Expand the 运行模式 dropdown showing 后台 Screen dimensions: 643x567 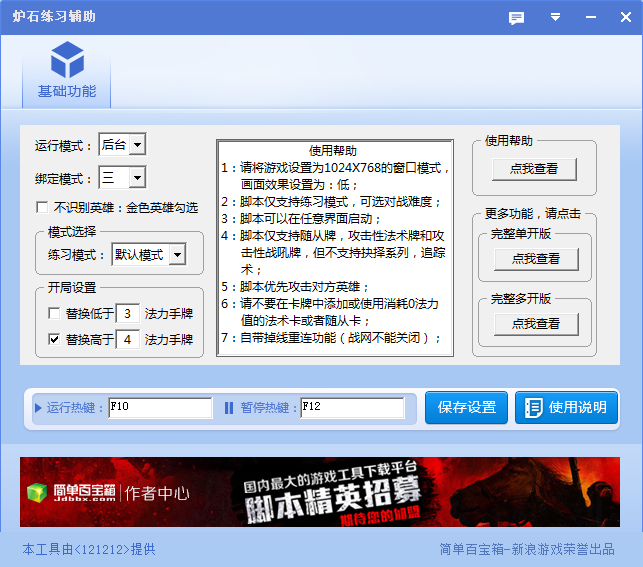click(137, 144)
